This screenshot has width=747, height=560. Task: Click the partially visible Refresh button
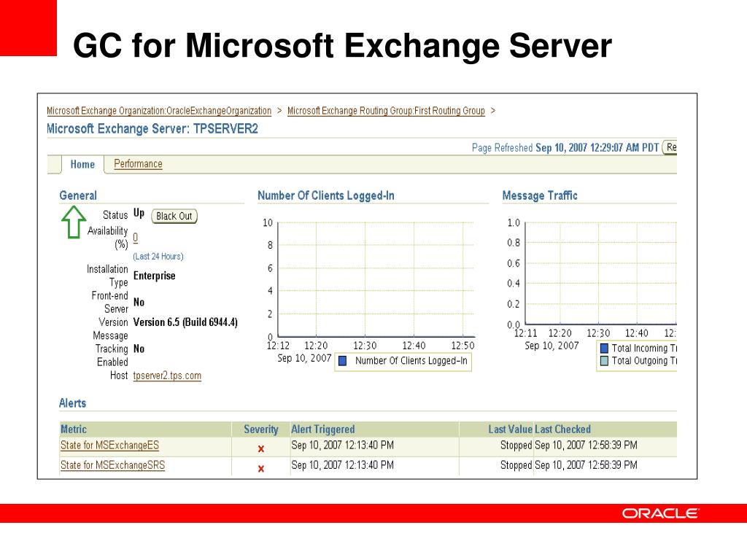(x=670, y=147)
